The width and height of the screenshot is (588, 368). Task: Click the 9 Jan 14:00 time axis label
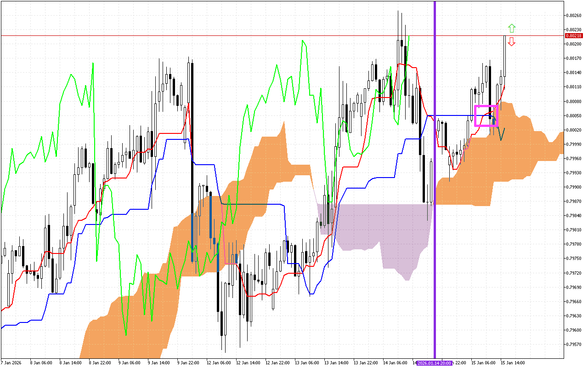158,363
